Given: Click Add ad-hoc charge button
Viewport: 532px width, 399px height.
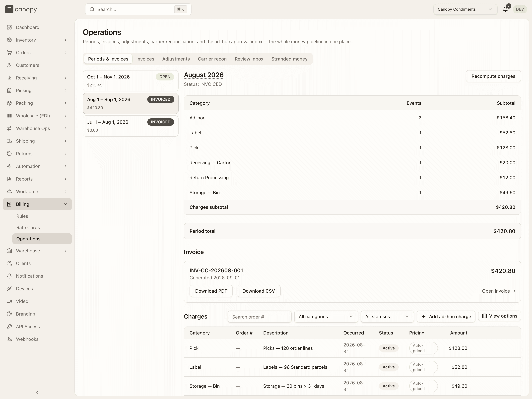Looking at the screenshot, I should tap(446, 317).
